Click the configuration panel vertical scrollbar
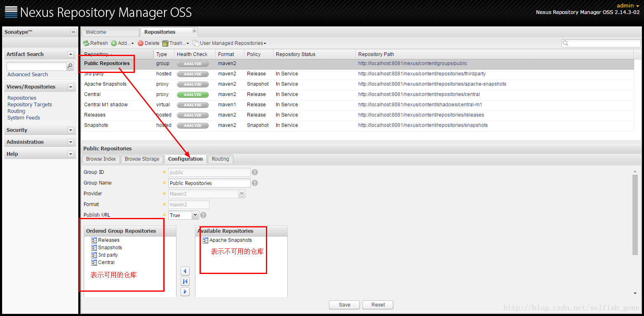This screenshot has width=644, height=316. 635,214
